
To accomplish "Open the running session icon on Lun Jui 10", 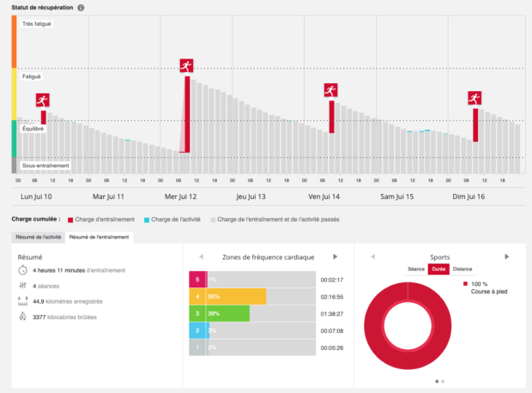I will coord(43,100).
